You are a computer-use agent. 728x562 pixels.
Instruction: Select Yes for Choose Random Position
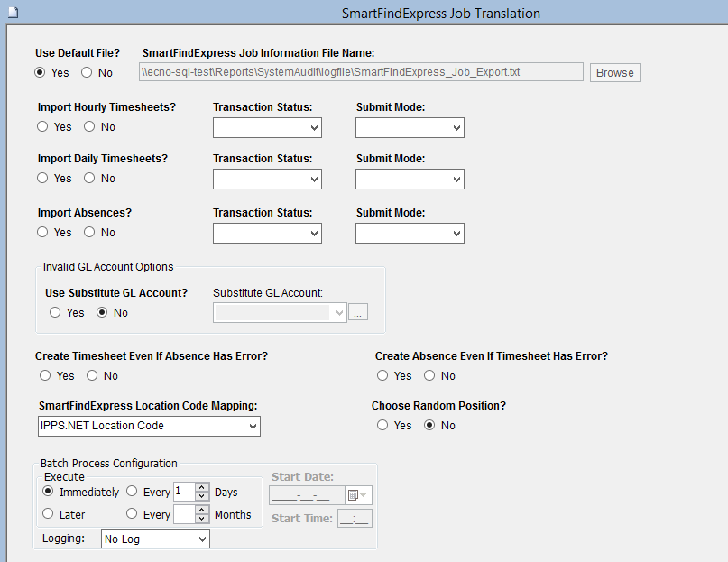coord(382,425)
